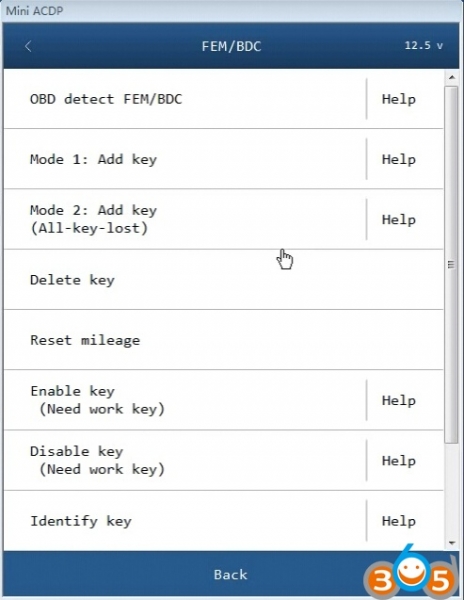
Task: Open Help for Mode 2 All-key-lost
Action: (x=399, y=220)
